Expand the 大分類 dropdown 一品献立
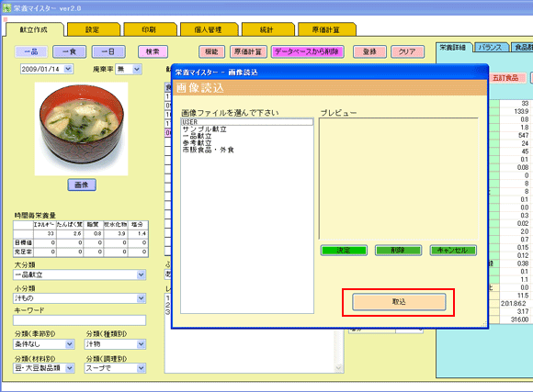Screen dimensions: 533x392 tap(142, 274)
